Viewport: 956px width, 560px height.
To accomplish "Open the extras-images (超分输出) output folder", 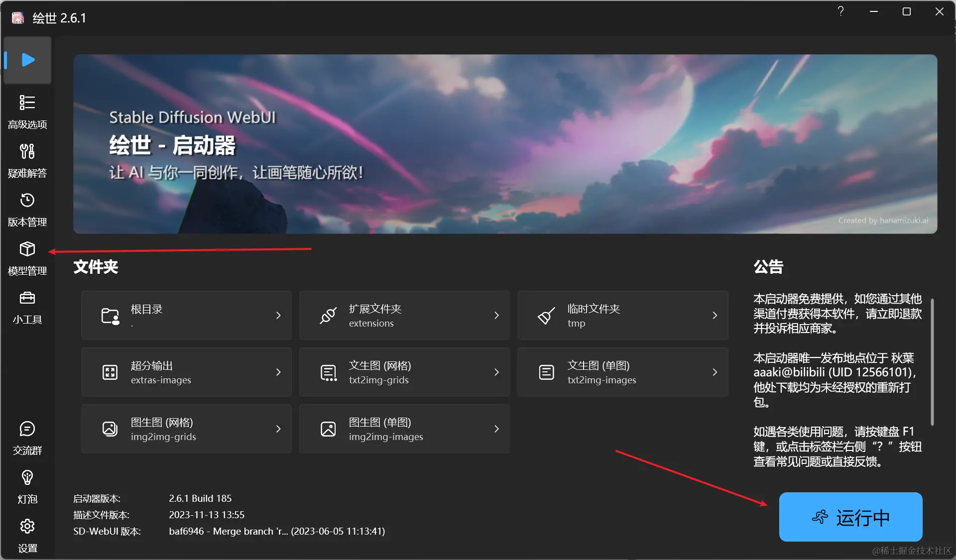I will [186, 372].
